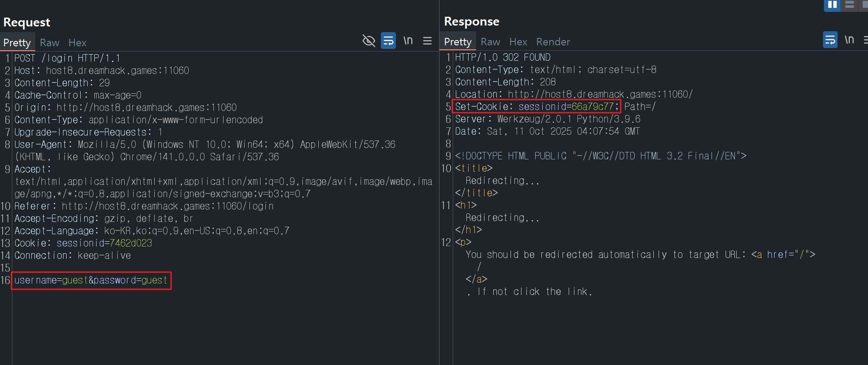Open the Hex tab in Request
Viewport: 868px width, 365px height.
[77, 43]
